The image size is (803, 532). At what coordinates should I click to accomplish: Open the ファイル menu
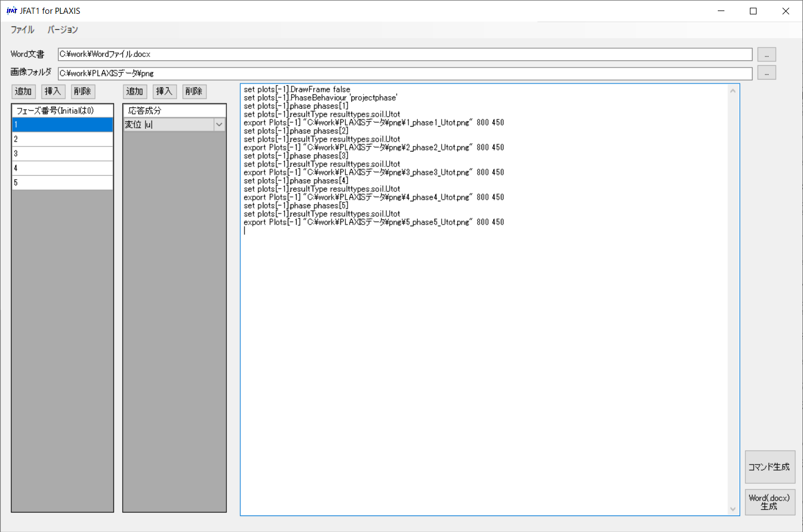(x=23, y=30)
